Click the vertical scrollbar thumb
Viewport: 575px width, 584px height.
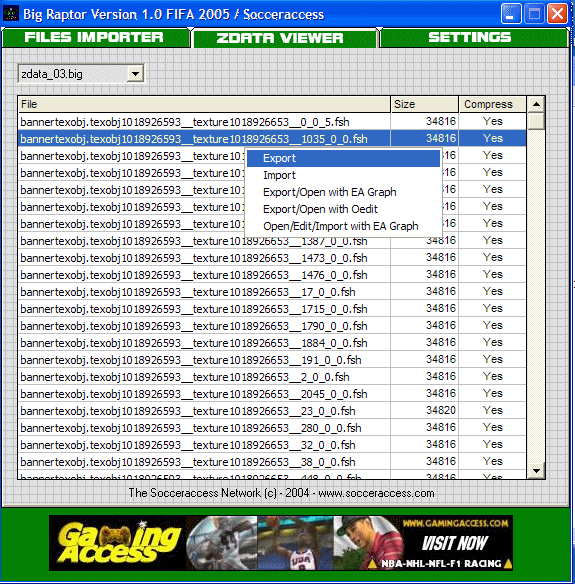(x=536, y=121)
